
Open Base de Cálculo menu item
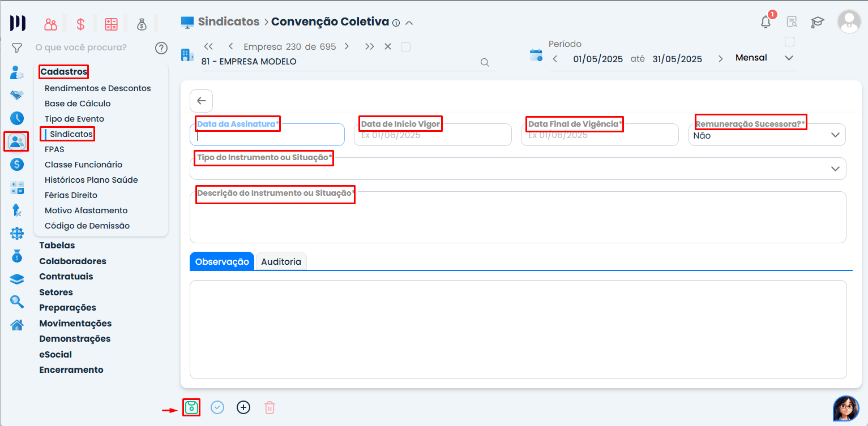[x=78, y=104]
